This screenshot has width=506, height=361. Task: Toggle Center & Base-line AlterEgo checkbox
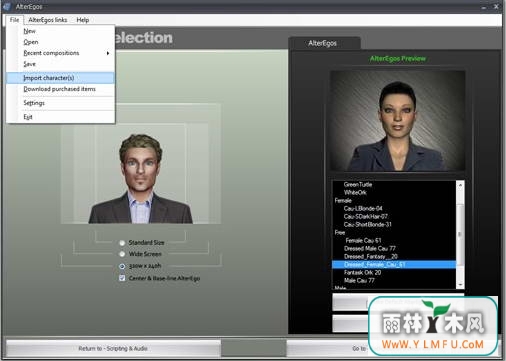click(122, 278)
